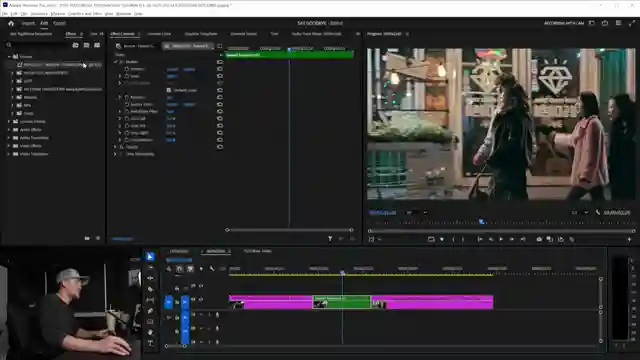Screen dimensions: 640x360
Task: Reset the Motion effect parameters
Action: pyautogui.click(x=220, y=62)
